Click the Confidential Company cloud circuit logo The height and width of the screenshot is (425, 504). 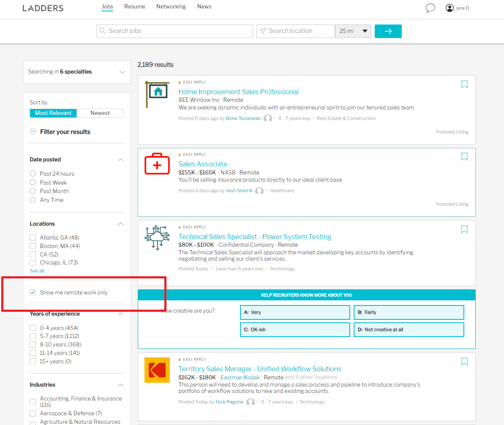pyautogui.click(x=157, y=237)
